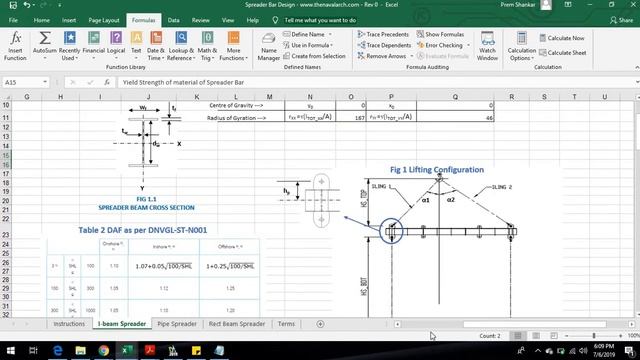The height and width of the screenshot is (360, 640).
Task: Open Date & Time functions
Action: (156, 46)
